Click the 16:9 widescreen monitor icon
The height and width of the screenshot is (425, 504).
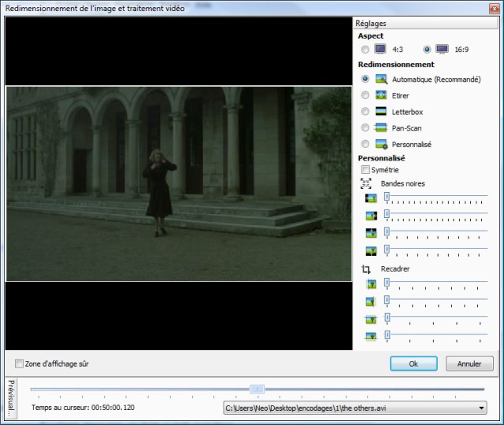coord(442,49)
